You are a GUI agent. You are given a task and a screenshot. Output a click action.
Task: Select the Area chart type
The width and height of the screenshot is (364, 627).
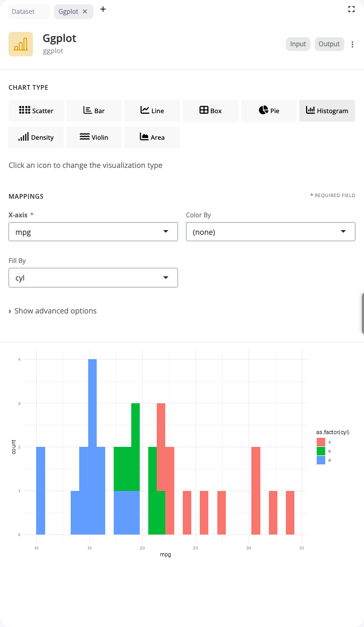point(152,137)
